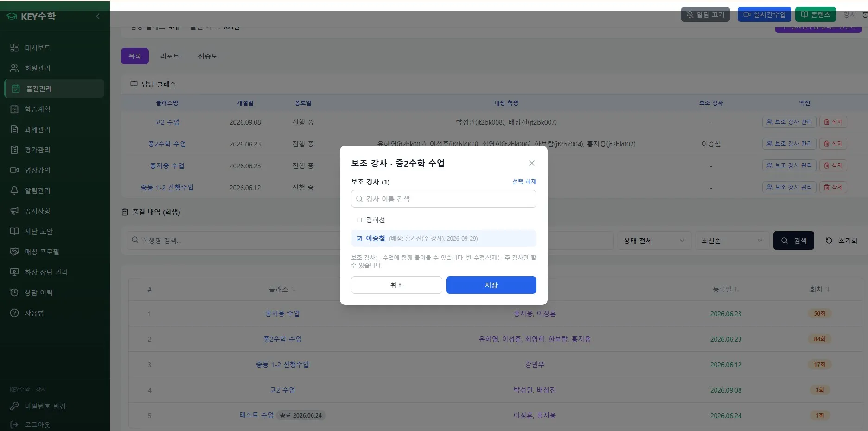Collapse the sidebar with chevron icon

pos(98,16)
